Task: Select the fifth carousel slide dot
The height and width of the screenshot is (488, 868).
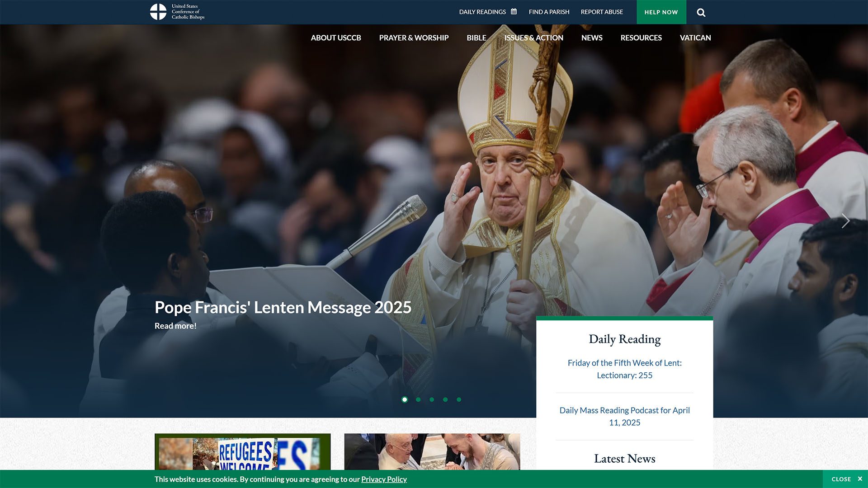Action: coord(459,399)
